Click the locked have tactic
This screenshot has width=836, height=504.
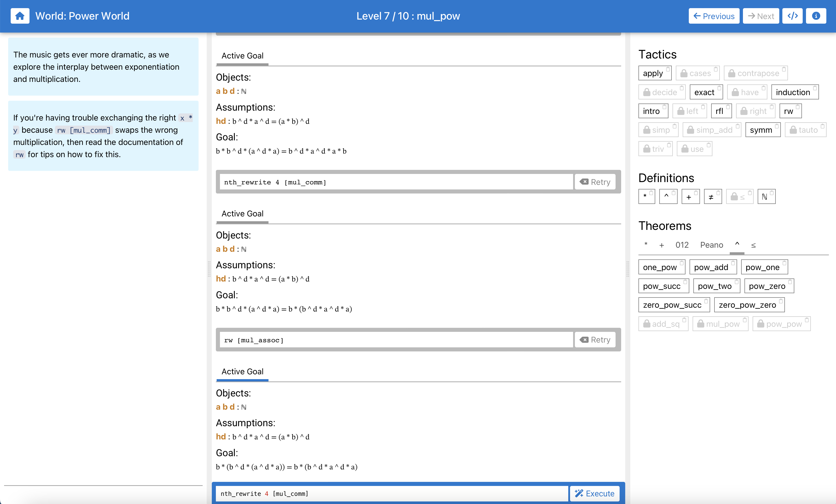point(747,92)
